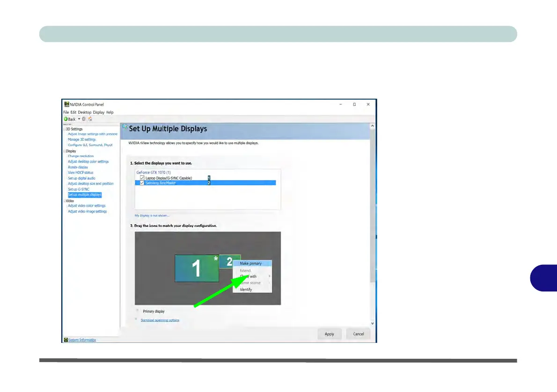
Task: Open the Display menu
Action: click(99, 112)
